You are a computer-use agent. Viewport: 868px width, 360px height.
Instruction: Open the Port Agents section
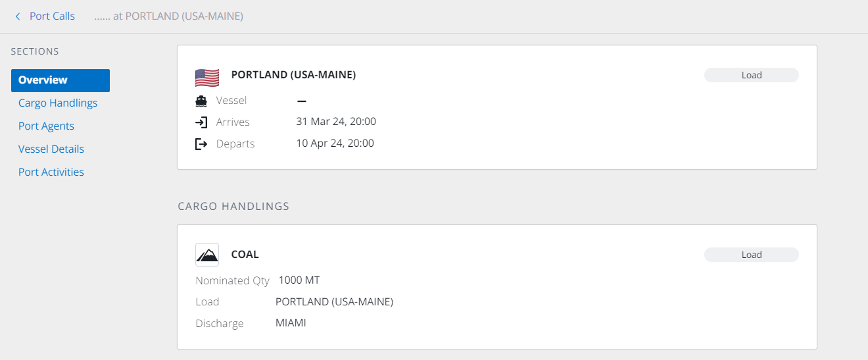pyautogui.click(x=46, y=126)
